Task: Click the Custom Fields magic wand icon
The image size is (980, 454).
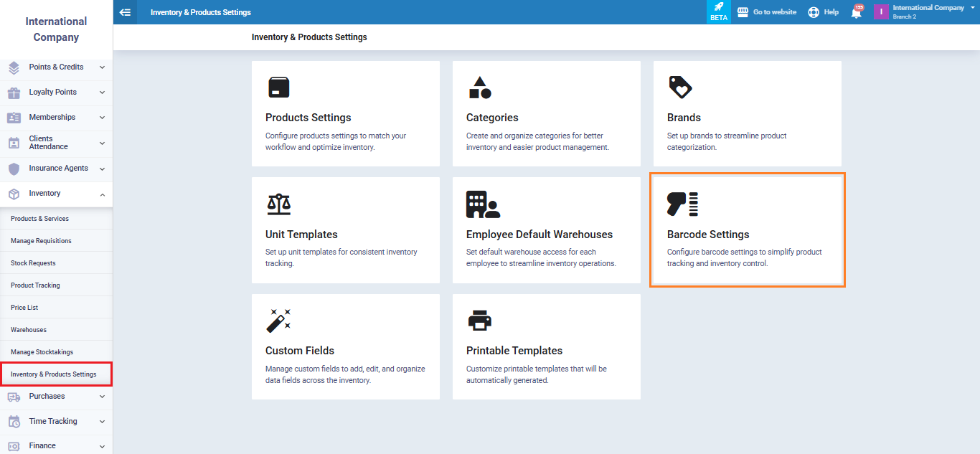Action: pos(278,321)
